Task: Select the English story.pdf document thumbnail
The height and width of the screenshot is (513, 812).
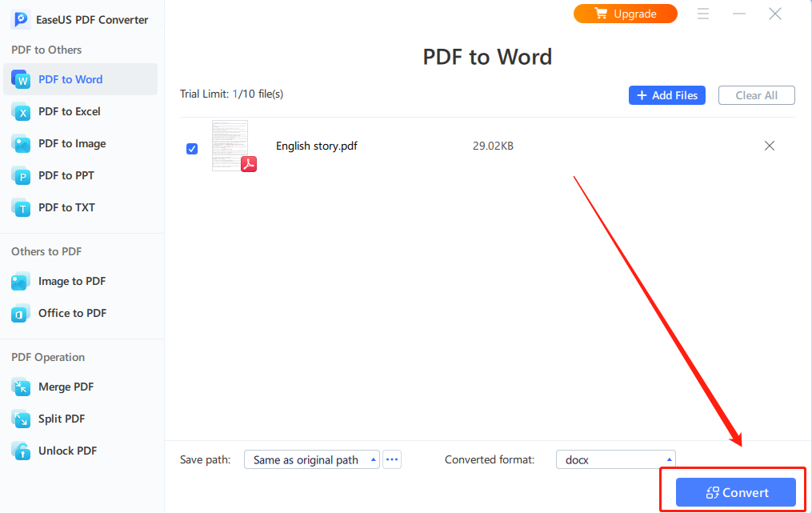Action: 230,146
